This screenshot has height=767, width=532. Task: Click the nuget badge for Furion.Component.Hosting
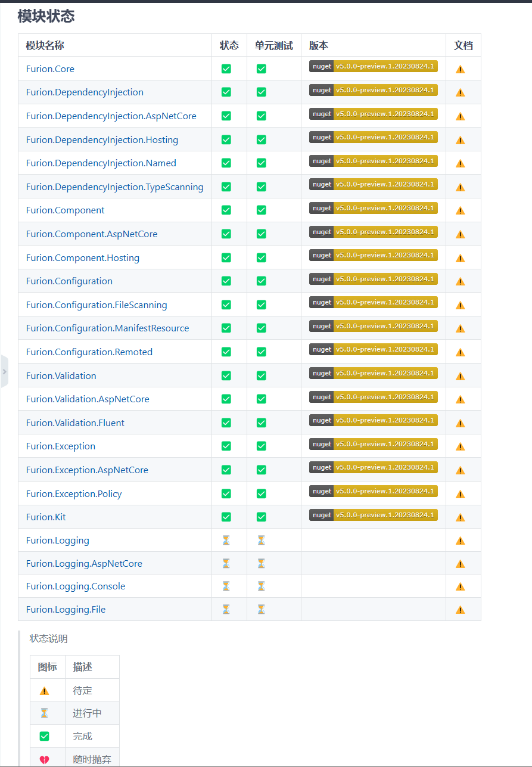[373, 255]
